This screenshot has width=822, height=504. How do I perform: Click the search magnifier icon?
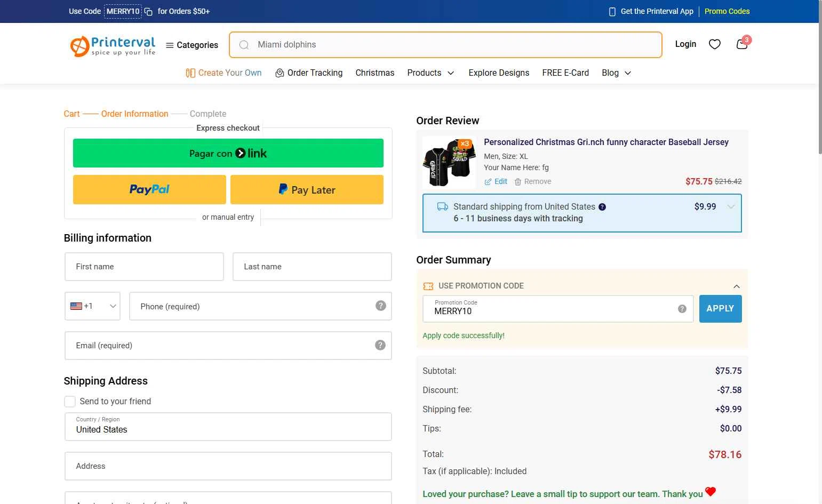click(244, 45)
